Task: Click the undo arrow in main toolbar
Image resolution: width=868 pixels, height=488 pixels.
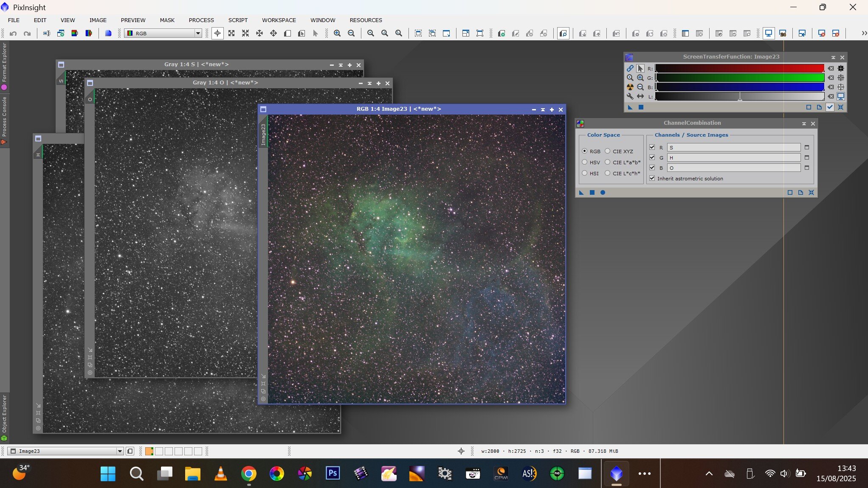Action: 13,33
